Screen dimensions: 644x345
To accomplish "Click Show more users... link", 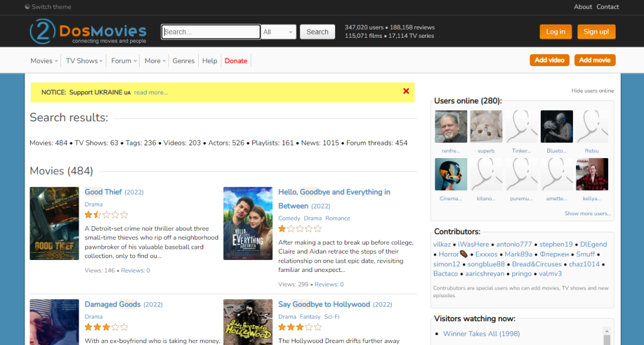I will pos(587,213).
